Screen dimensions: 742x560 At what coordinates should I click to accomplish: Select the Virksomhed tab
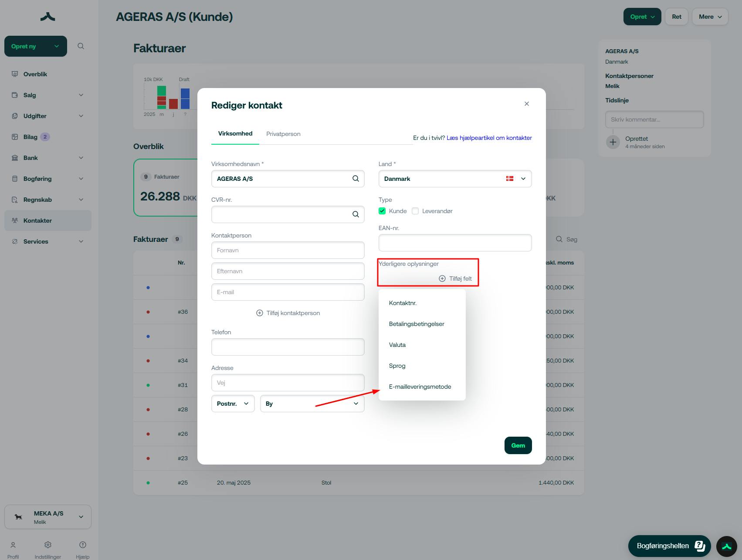(x=235, y=133)
